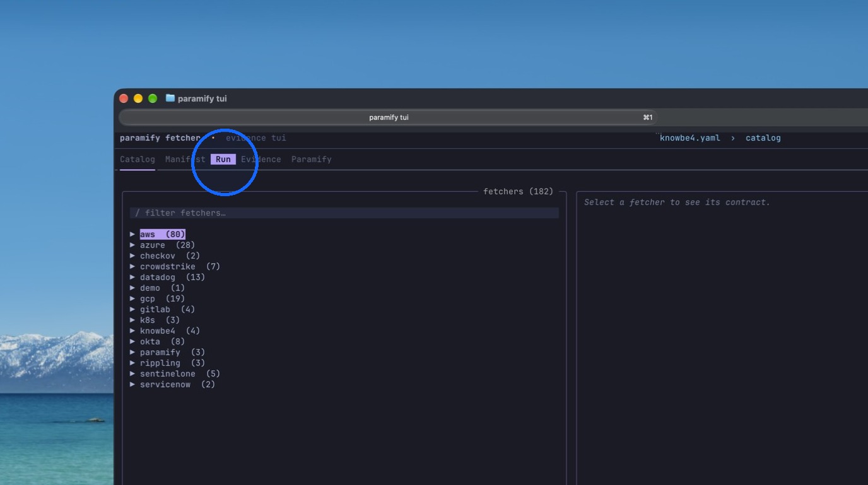This screenshot has height=485, width=868.
Task: Select the Paramify tab
Action: [312, 160]
